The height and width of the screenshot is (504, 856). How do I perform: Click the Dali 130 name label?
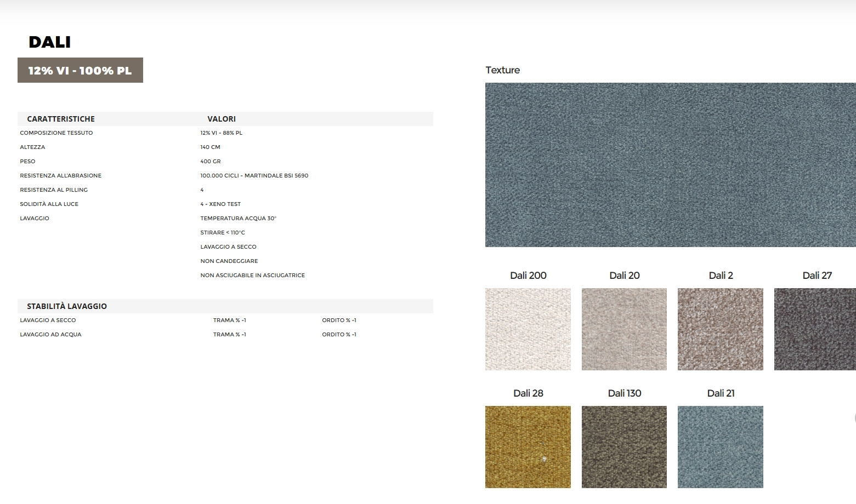pyautogui.click(x=625, y=393)
